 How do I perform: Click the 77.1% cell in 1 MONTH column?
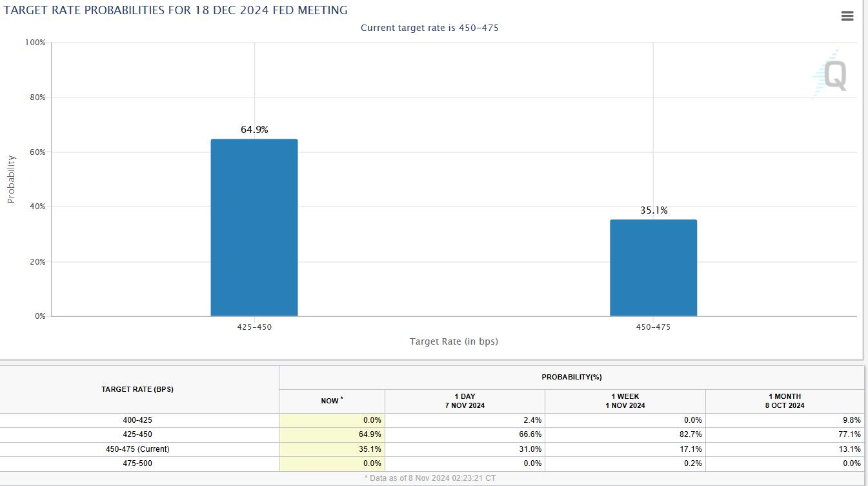tap(848, 434)
